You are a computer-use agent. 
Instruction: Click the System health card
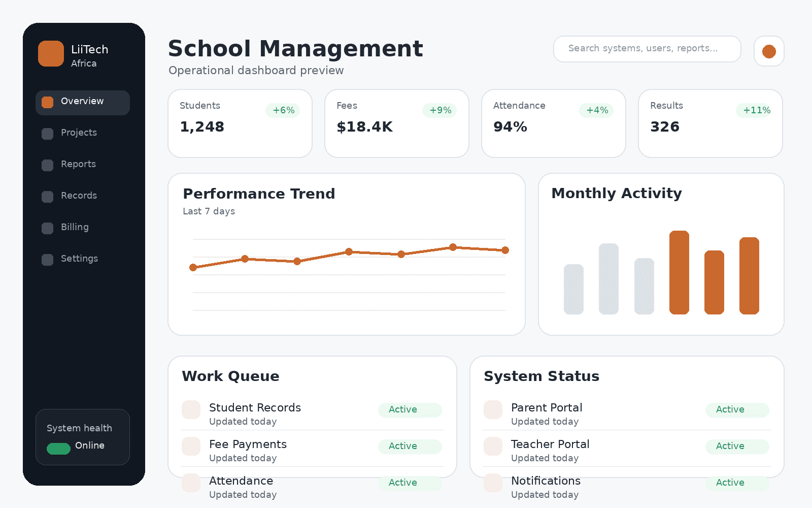83,437
